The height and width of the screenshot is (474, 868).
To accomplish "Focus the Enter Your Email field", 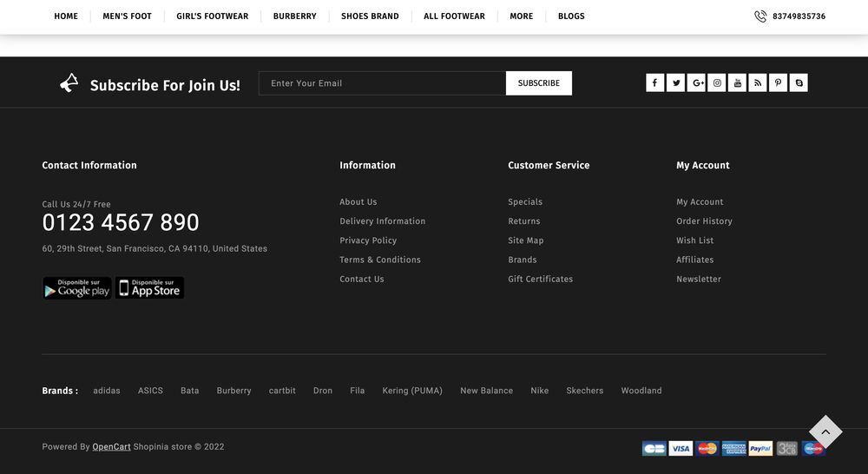I will click(x=382, y=83).
